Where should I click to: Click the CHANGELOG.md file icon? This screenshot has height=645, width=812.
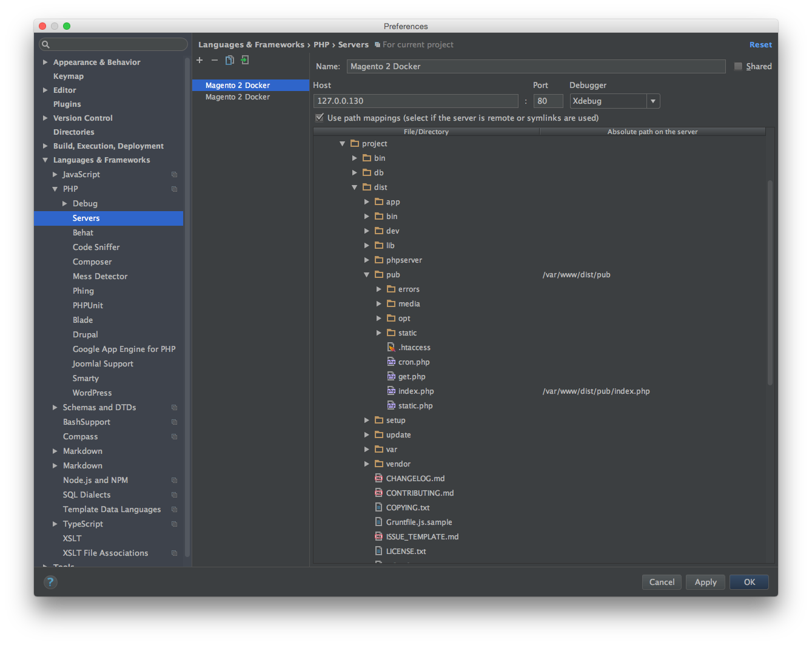379,478
